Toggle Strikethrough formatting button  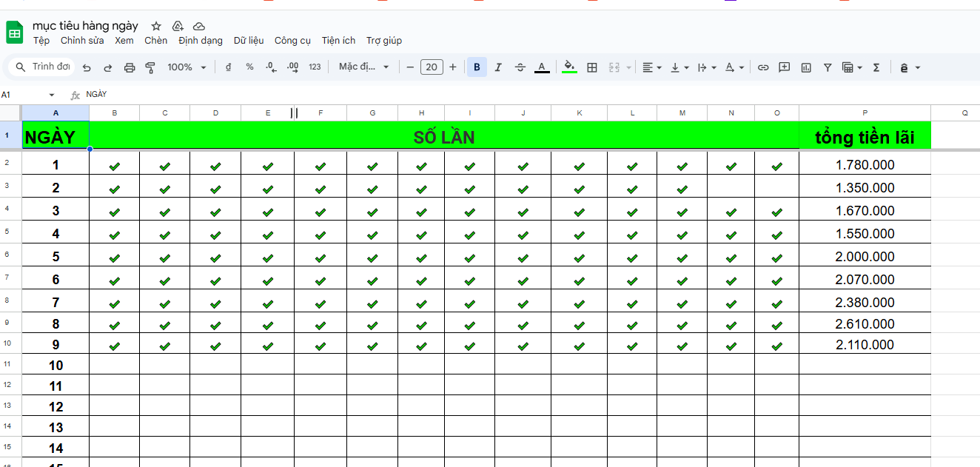click(520, 67)
